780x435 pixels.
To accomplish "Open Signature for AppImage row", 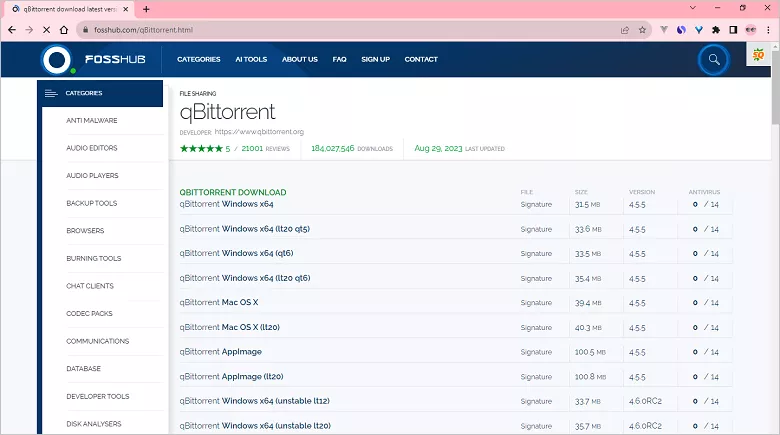I will 536,352.
